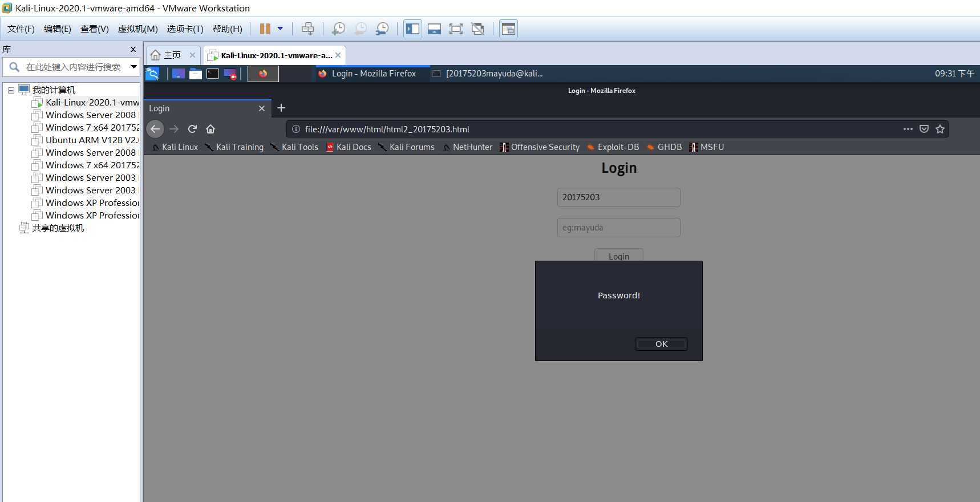Viewport: 980px width, 502px height.
Task: Select Ubuntu ARM V12B in library tree
Action: tap(86, 140)
